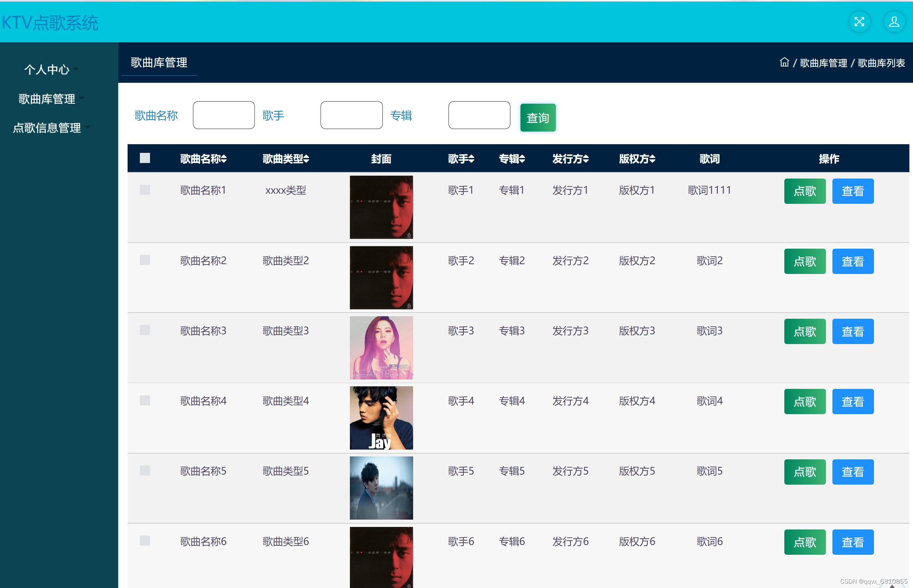Click the 歌曲名称 search input field
This screenshot has width=913, height=588.
coord(223,115)
